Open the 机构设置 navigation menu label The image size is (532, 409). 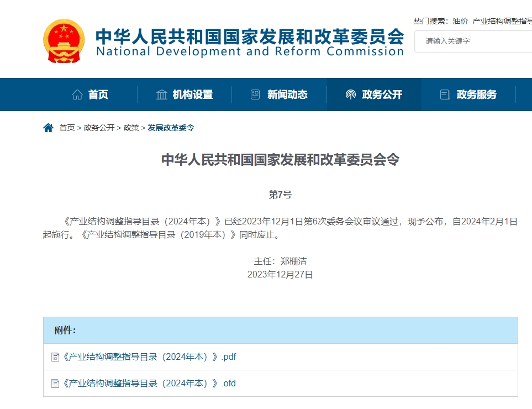tap(192, 95)
